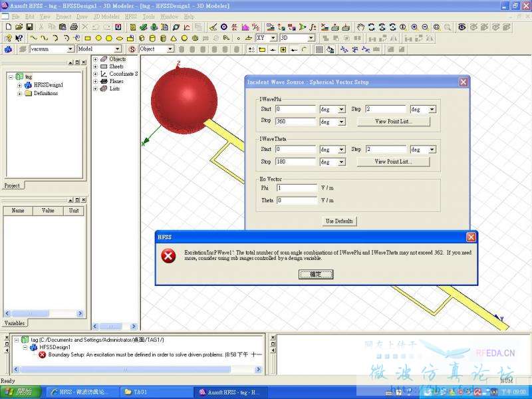Switch to the Variables tab
532x399 pixels.
pyautogui.click(x=15, y=323)
